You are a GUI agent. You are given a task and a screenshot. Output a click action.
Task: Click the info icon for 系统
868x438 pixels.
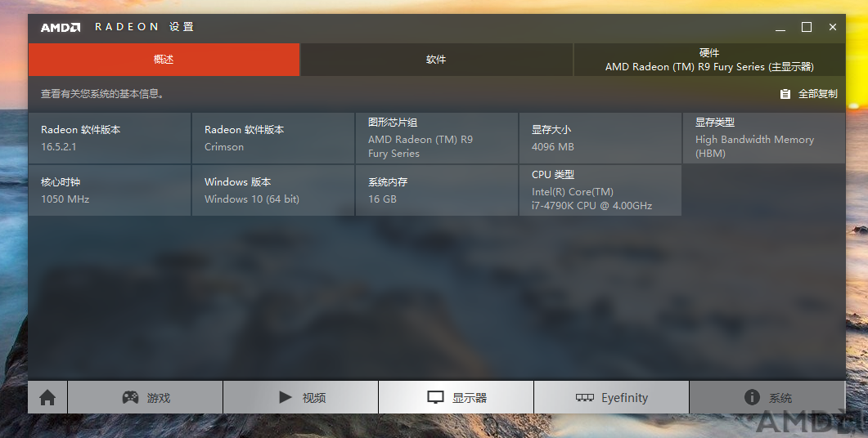[x=752, y=397]
